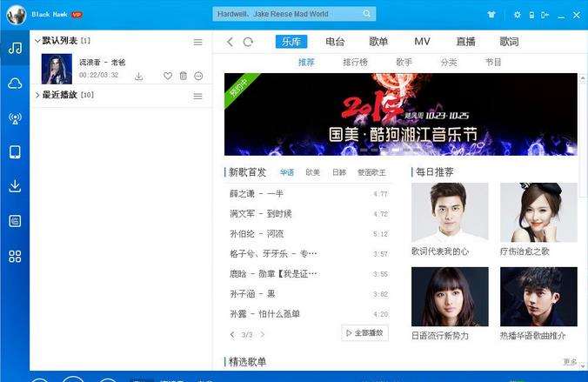The height and width of the screenshot is (382, 588).
Task: Click the 全部播放 button
Action: (x=364, y=333)
